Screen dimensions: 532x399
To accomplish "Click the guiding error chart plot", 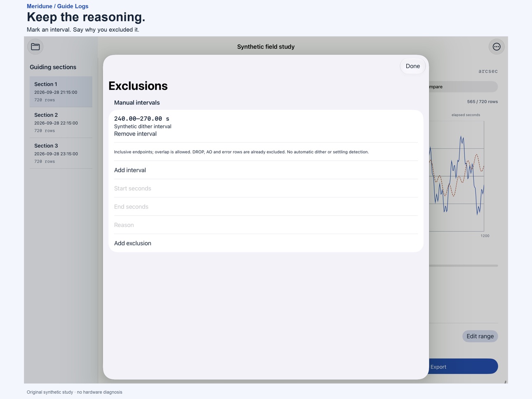I will click(x=457, y=176).
